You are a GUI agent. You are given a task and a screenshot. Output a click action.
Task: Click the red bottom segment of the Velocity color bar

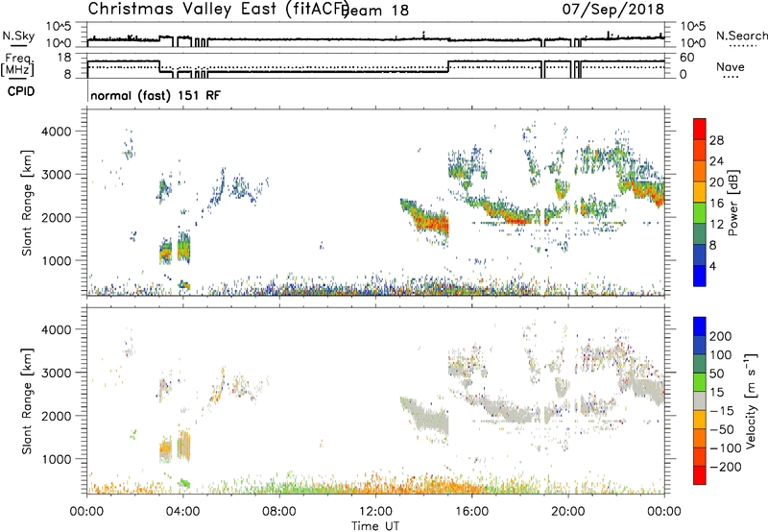(x=700, y=475)
